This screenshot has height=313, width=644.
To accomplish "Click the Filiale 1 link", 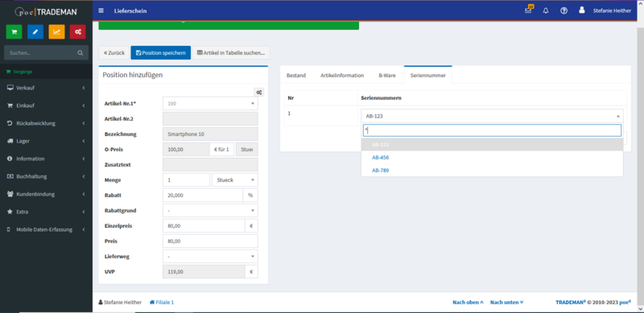I will point(162,303).
